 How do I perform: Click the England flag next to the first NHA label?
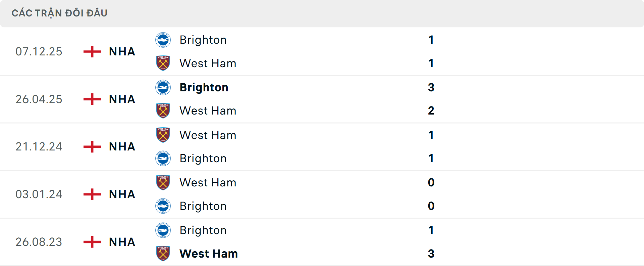point(91,51)
